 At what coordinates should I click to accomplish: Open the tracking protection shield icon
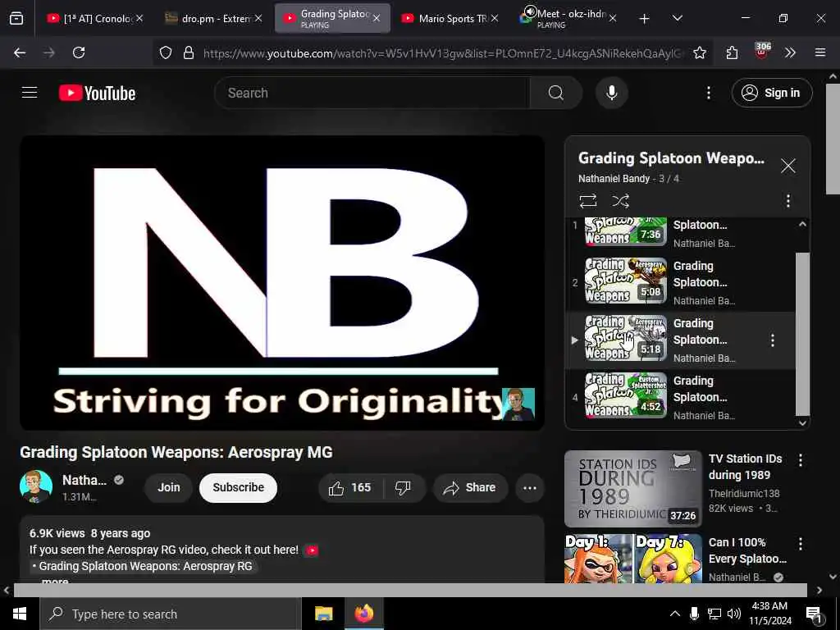[x=166, y=52]
